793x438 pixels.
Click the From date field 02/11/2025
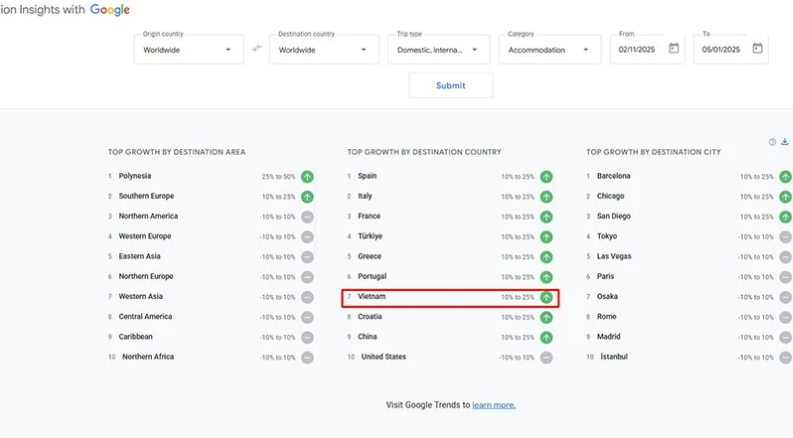(636, 49)
